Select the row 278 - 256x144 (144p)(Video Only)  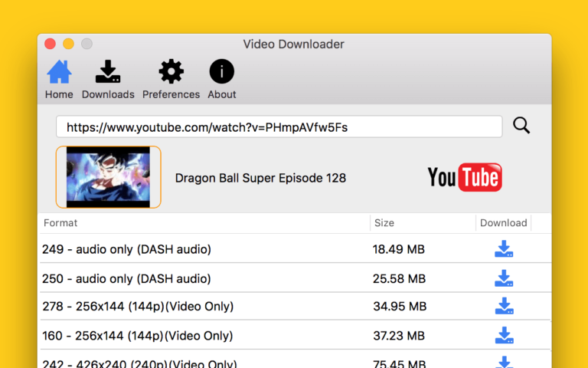click(296, 306)
